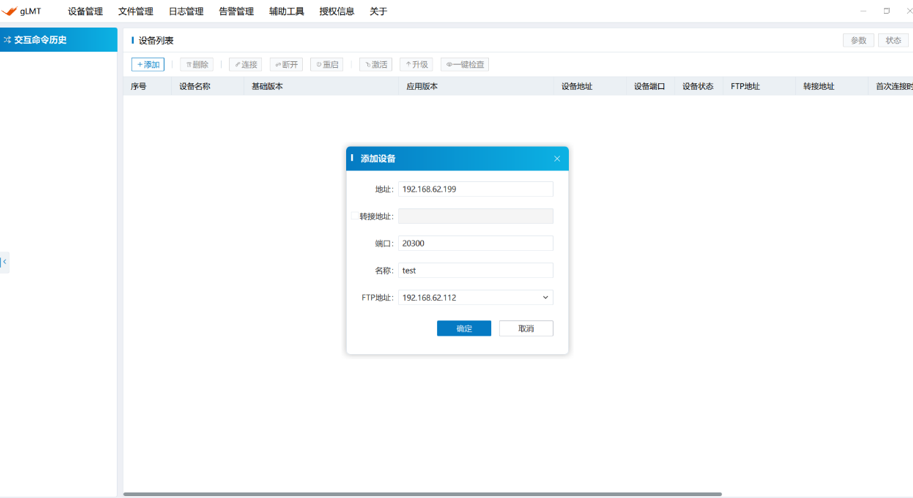
Task: Open the 设备管理 menu
Action: tap(85, 12)
